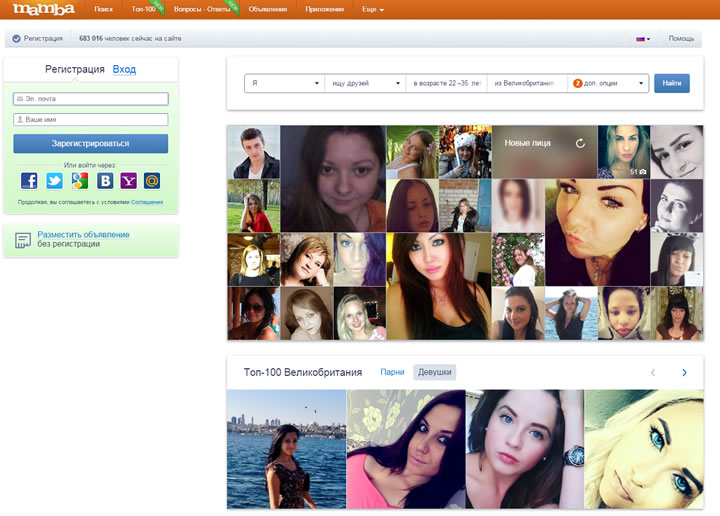Viewport: 720px width, 516px height.
Task: Switch to the Вход tab
Action: click(x=124, y=69)
